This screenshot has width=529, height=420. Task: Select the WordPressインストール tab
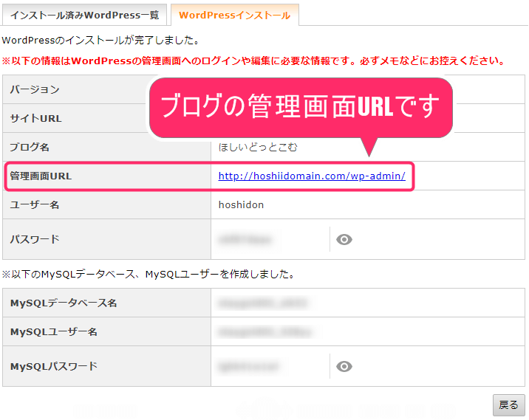pos(234,15)
